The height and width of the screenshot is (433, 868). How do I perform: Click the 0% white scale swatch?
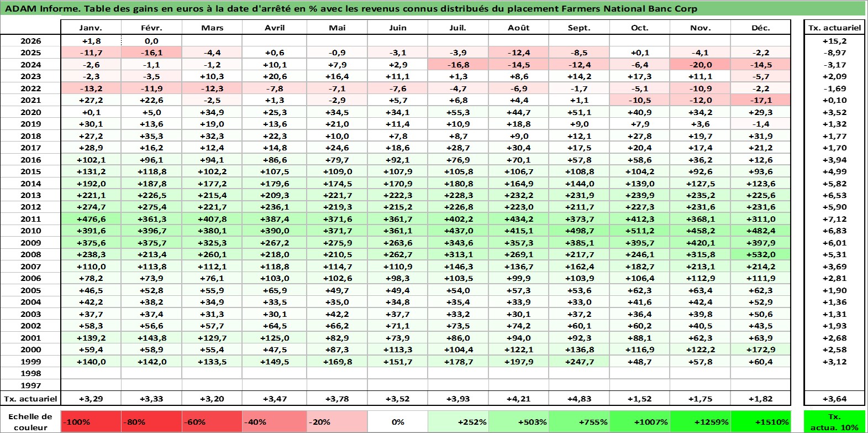pos(398,421)
